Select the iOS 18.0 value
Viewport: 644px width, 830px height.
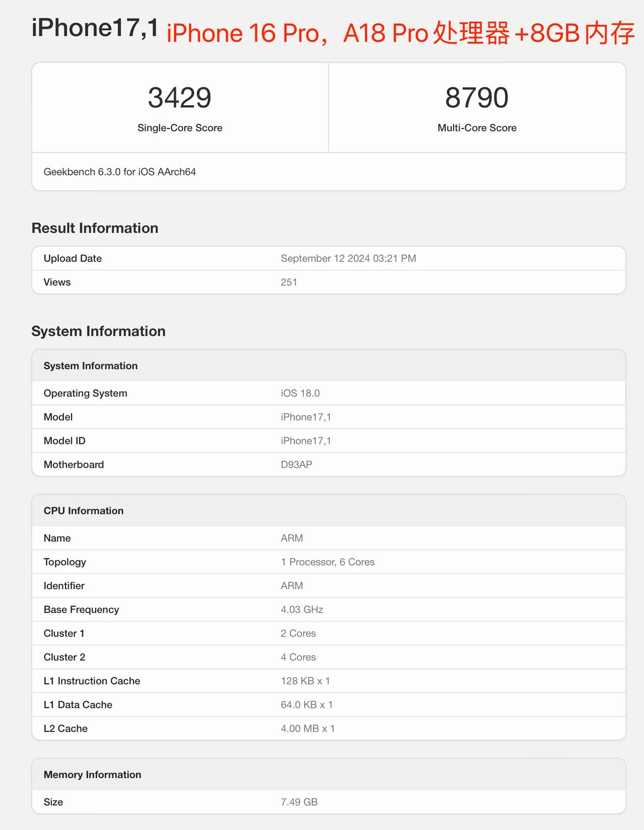(x=300, y=393)
